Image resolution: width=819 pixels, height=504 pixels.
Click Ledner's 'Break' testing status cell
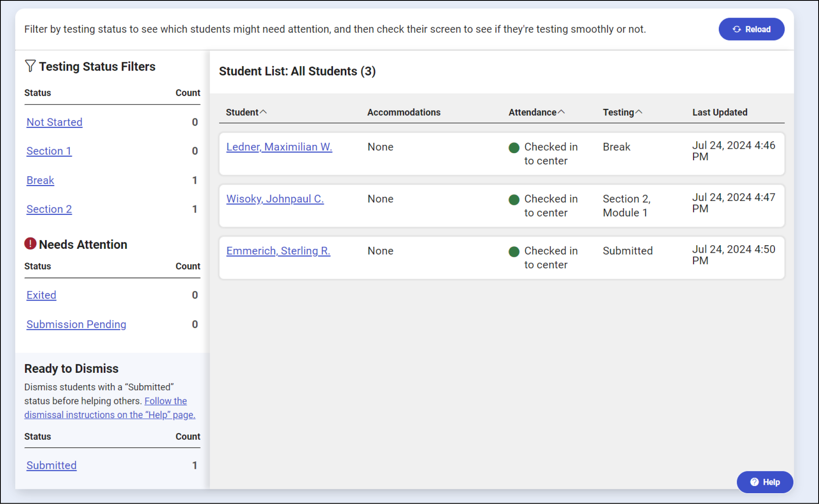point(616,147)
